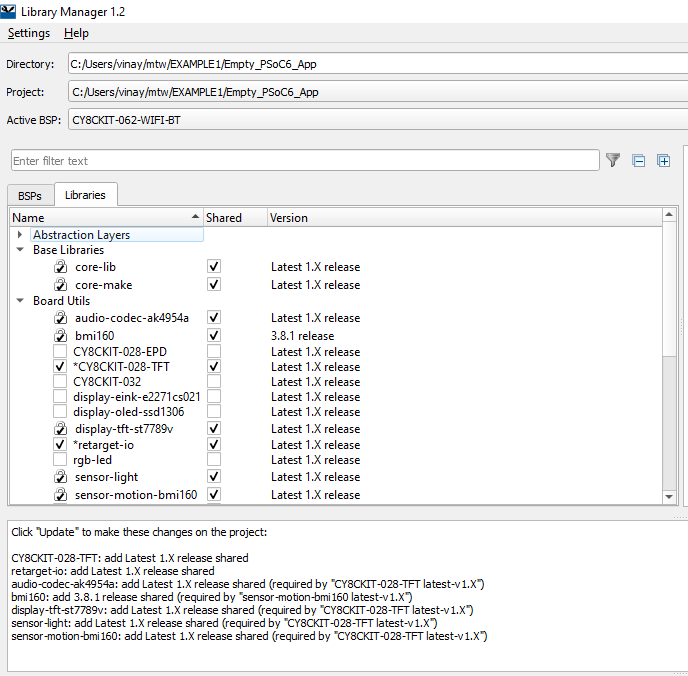Collapse all tree items with minus icon
Screen dimensions: 688x676
coord(639,160)
